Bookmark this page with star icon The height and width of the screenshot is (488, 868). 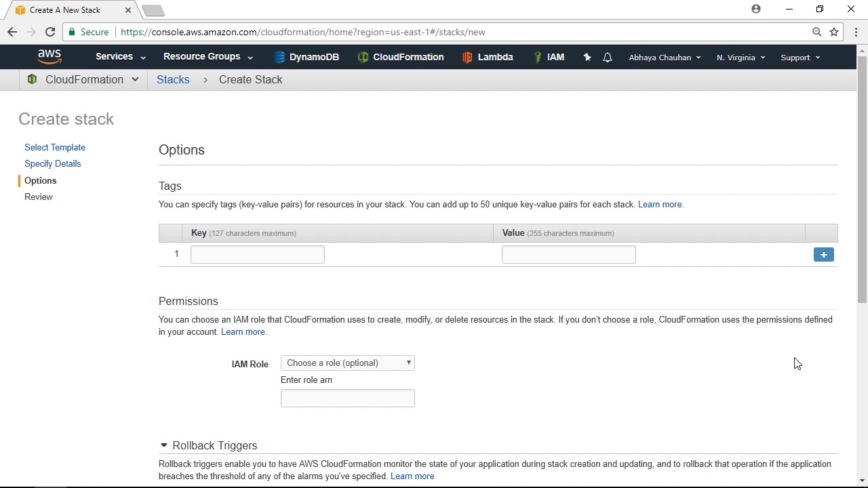(x=834, y=32)
